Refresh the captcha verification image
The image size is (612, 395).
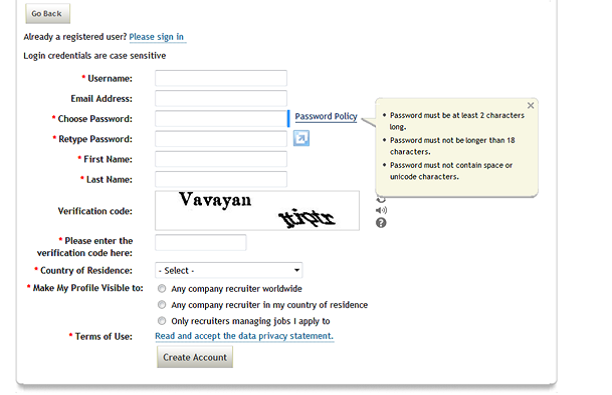coord(381,199)
